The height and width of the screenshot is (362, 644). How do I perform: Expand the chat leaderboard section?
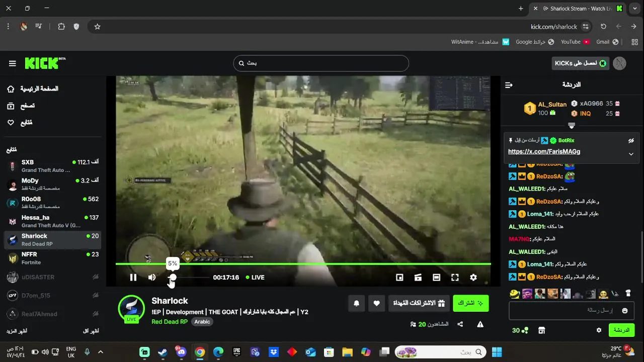point(572,125)
